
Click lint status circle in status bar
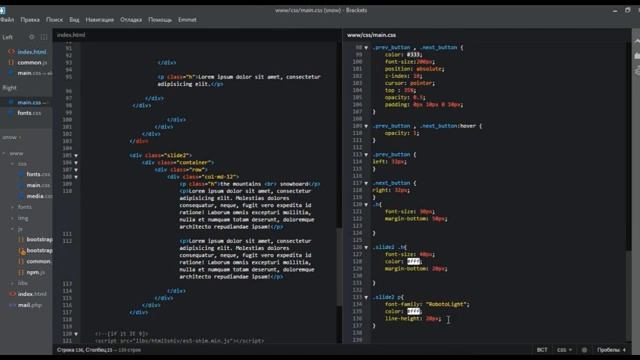(x=584, y=350)
